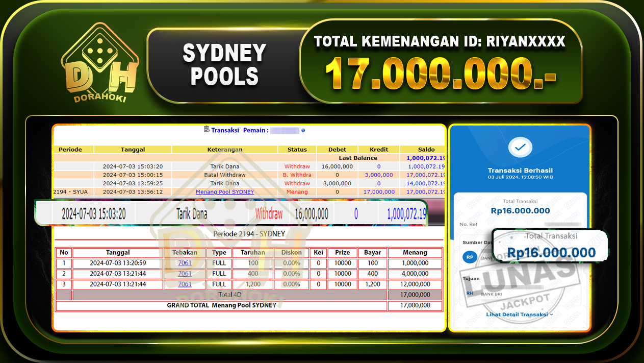Image resolution: width=644 pixels, height=363 pixels.
Task: Click the Transaksi clipboard icon
Action: 207,130
